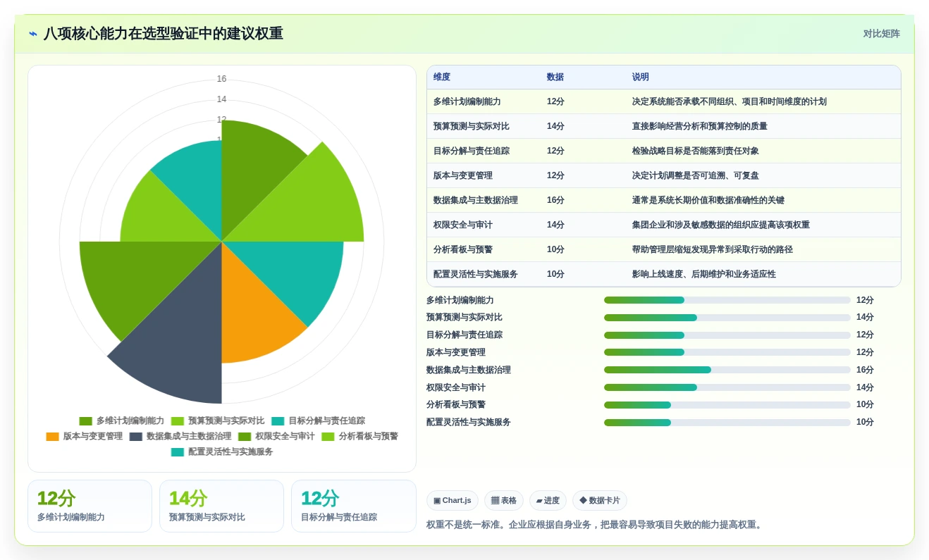This screenshot has width=929, height=560.
Task: Click the 数据卡片 tag chip
Action: (x=600, y=501)
